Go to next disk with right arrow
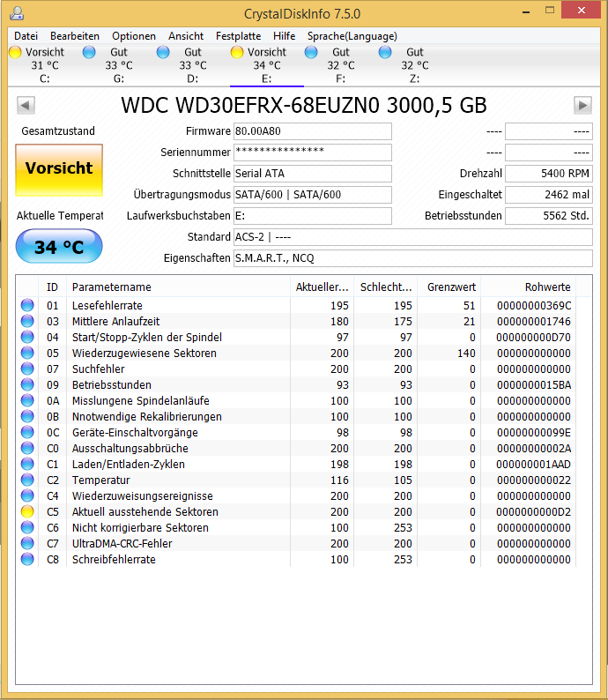Image resolution: width=608 pixels, height=700 pixels. coord(582,106)
